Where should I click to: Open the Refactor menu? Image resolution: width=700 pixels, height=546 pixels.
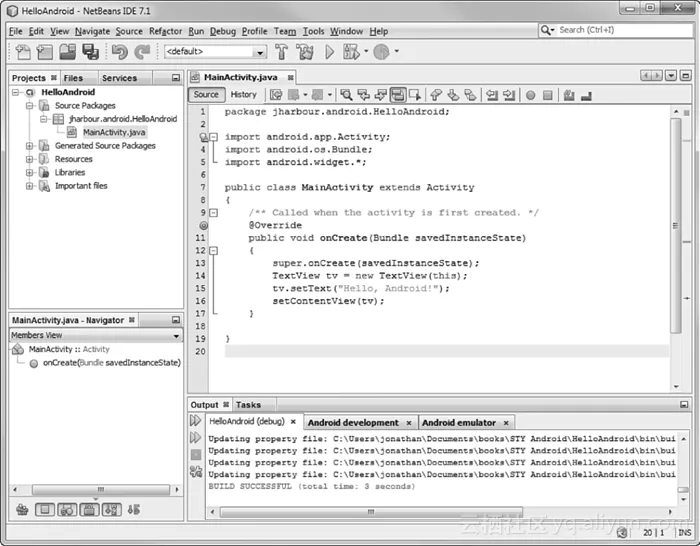(166, 31)
